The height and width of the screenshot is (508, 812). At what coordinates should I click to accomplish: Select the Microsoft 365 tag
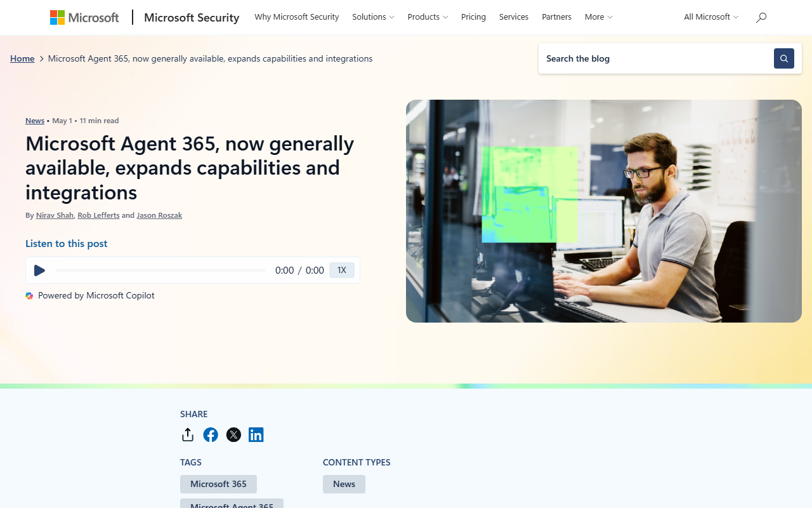click(218, 484)
